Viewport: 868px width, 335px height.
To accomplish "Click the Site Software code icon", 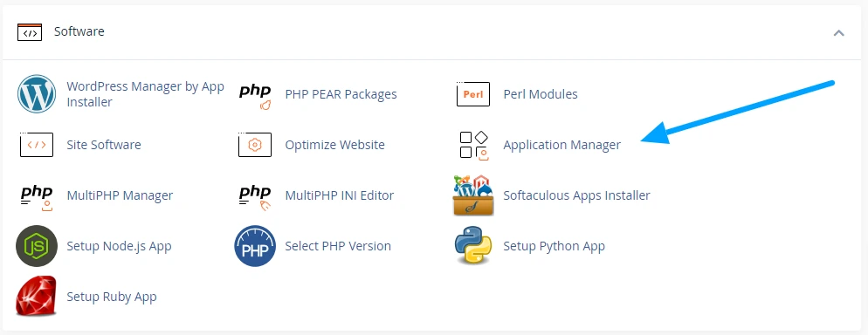I will [37, 145].
